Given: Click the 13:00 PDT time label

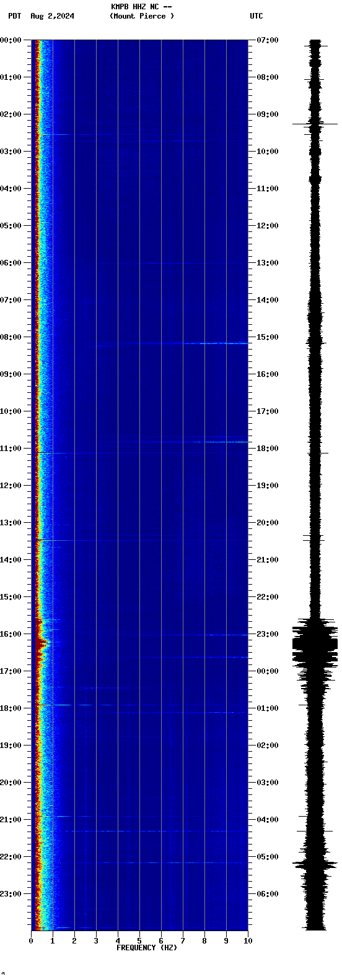Looking at the screenshot, I should click(11, 523).
